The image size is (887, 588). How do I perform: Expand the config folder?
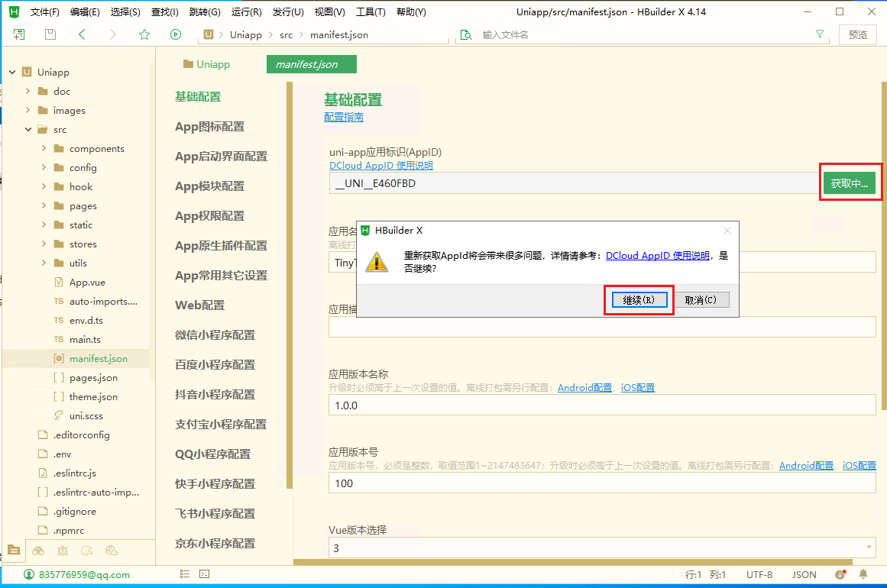tap(44, 168)
